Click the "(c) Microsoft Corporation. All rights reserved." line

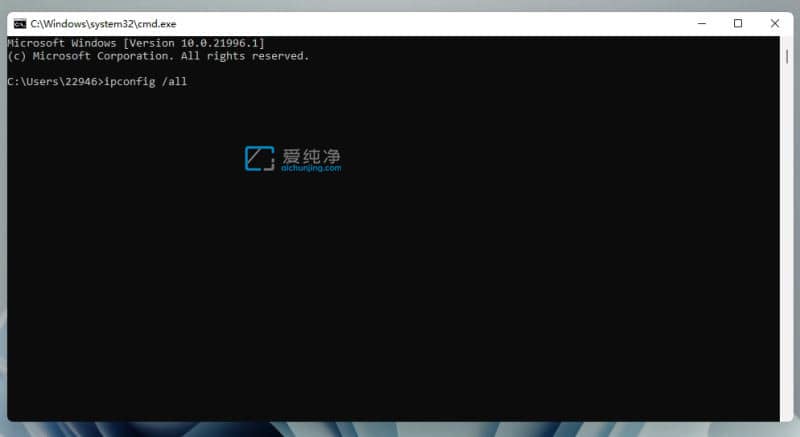(158, 56)
